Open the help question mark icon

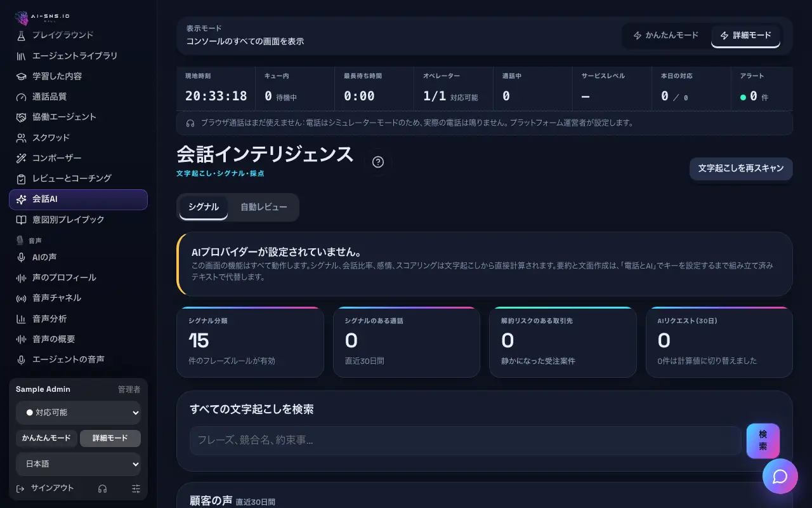pos(378,162)
